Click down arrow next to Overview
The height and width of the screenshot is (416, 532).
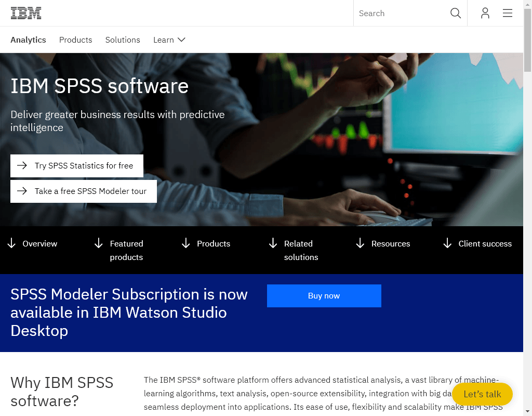click(x=11, y=243)
